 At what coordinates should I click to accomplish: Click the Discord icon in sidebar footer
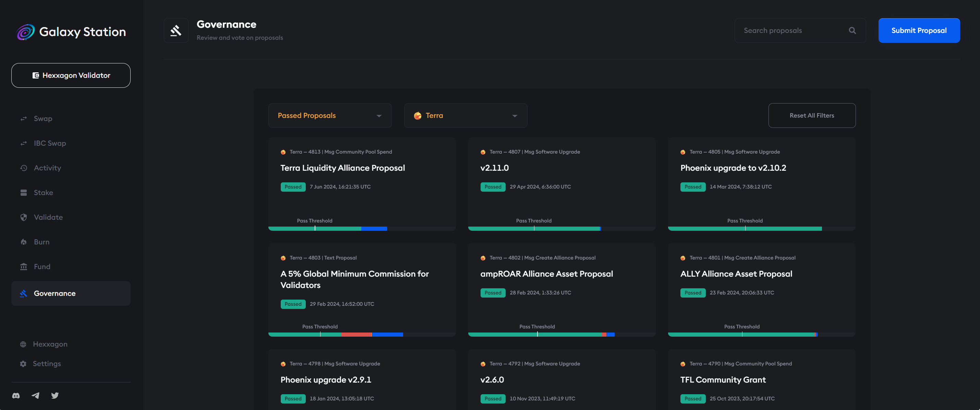point(16,396)
